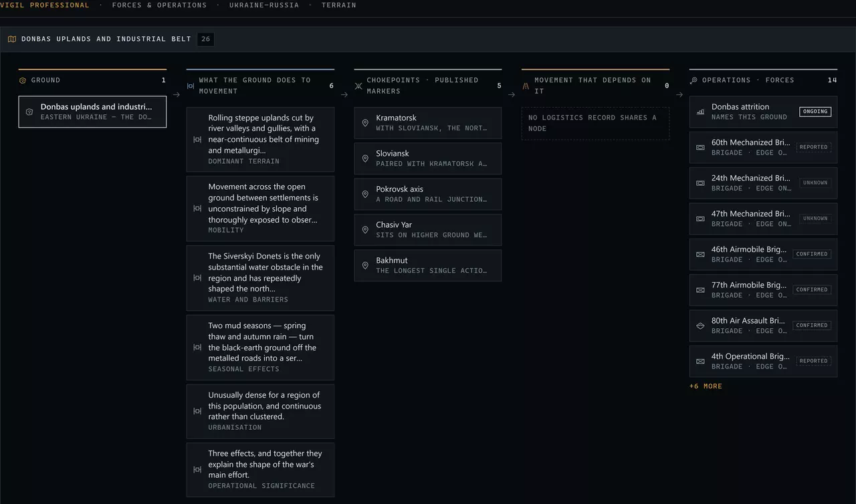Select the Terrain breadcrumb item
The image size is (856, 504).
tap(338, 5)
